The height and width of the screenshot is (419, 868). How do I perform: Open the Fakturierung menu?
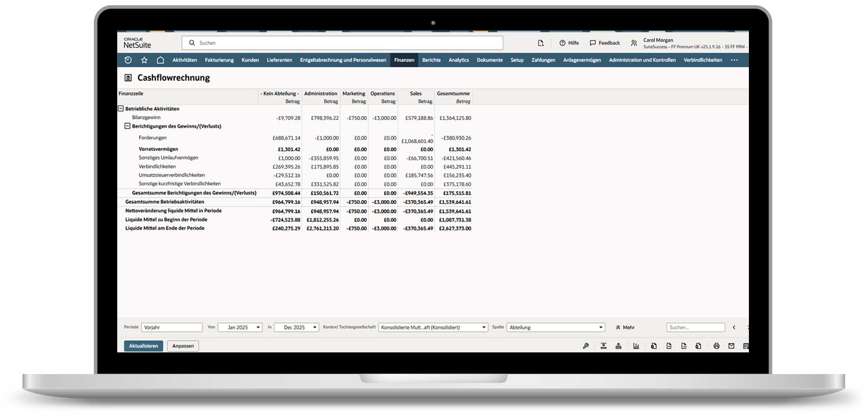pos(219,60)
